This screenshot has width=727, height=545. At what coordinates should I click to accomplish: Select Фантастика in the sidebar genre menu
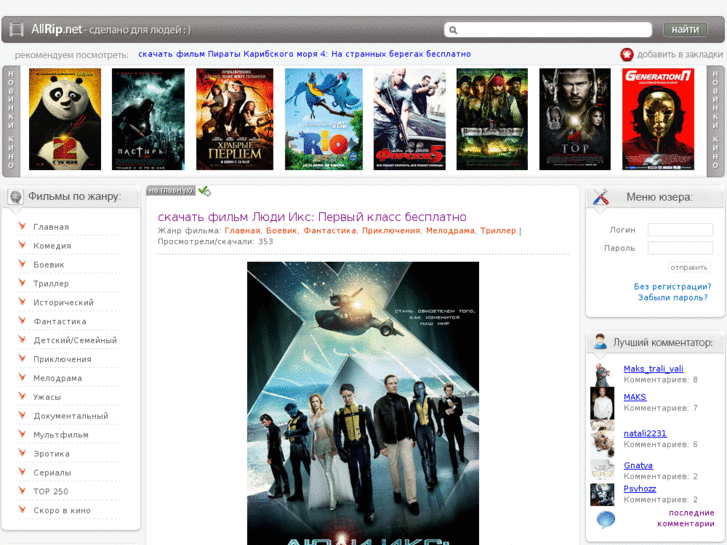[60, 321]
